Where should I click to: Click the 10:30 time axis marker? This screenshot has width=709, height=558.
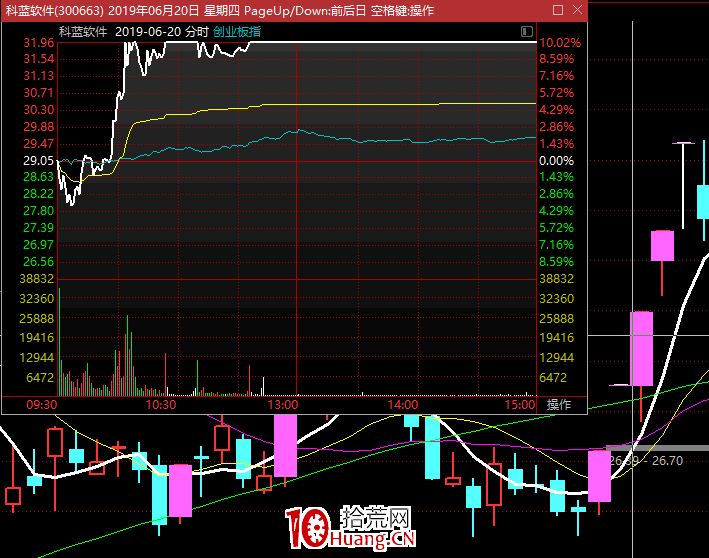[161, 404]
